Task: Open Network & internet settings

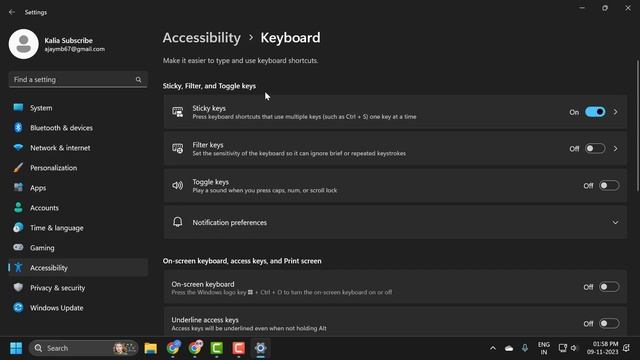Action: (78, 148)
